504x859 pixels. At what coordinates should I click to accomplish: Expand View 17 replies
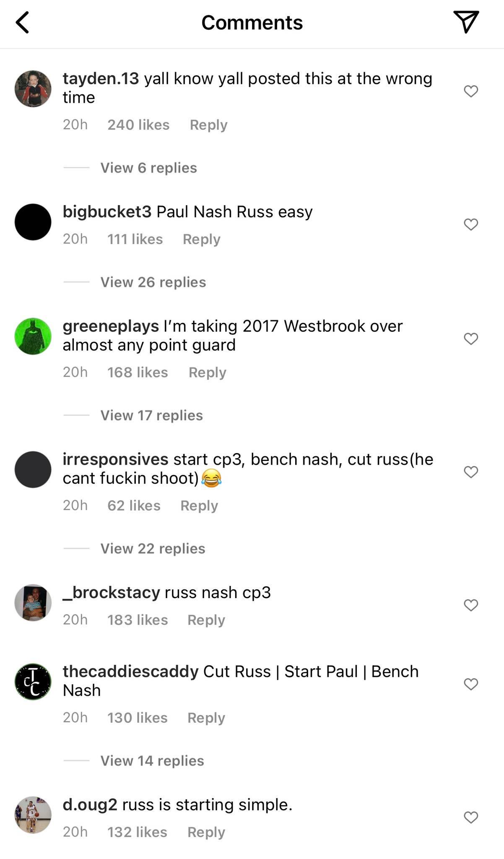point(151,415)
